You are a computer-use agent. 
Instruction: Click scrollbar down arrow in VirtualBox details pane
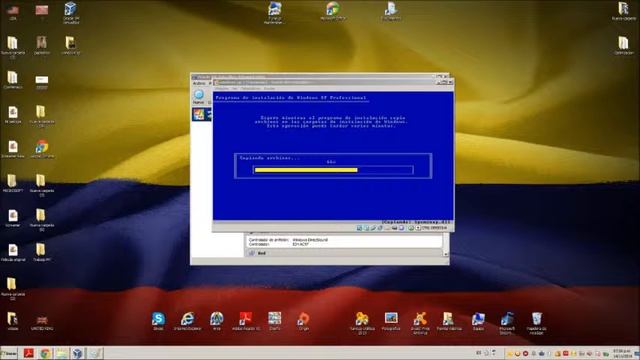(x=445, y=253)
